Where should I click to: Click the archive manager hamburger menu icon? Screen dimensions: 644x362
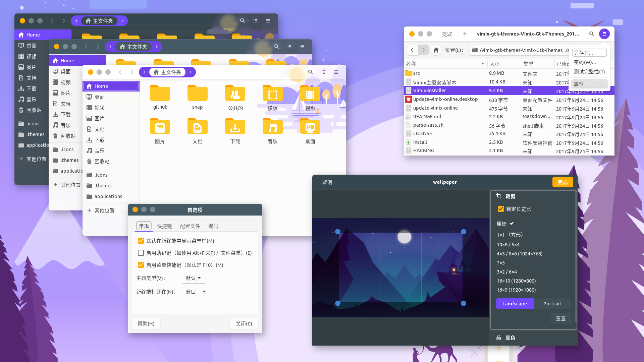604,34
